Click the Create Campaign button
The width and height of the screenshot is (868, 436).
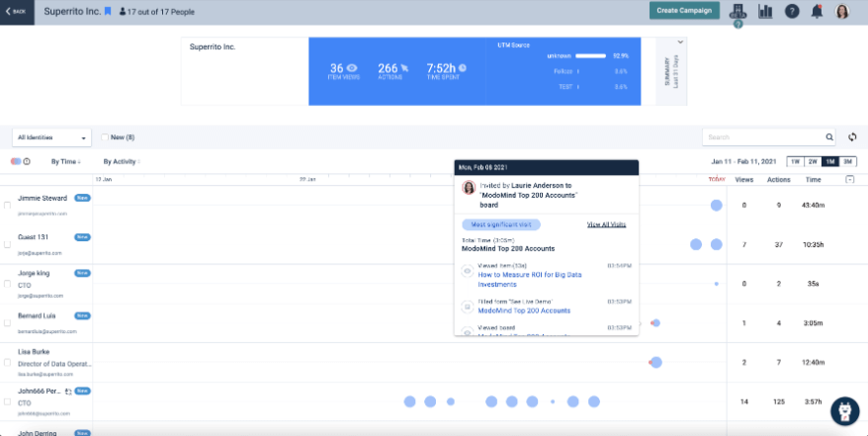[684, 11]
